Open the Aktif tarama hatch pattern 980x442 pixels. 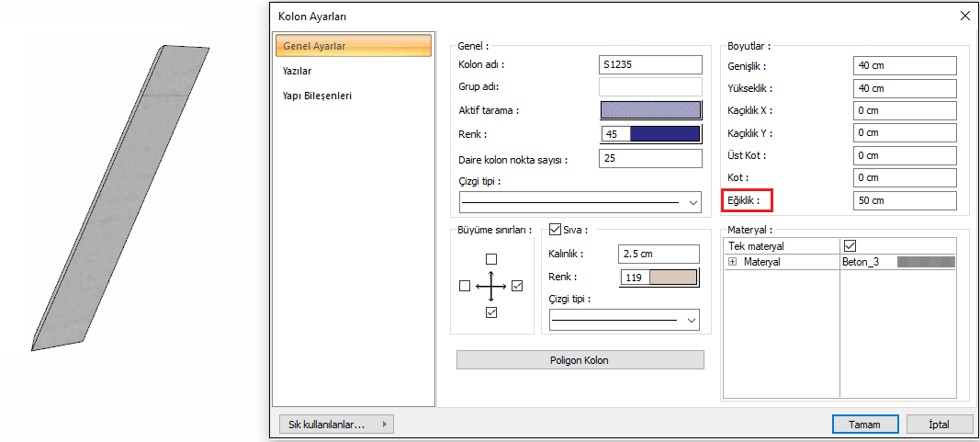[650, 110]
